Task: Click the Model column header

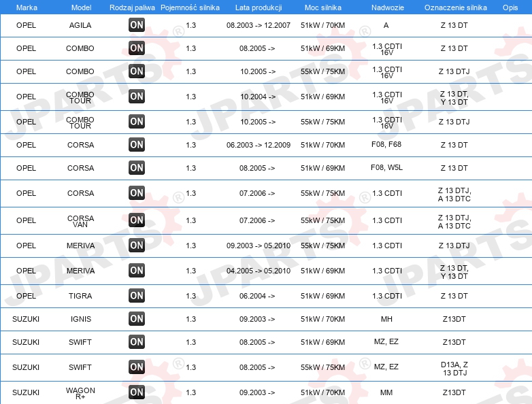Action: click(x=81, y=7)
